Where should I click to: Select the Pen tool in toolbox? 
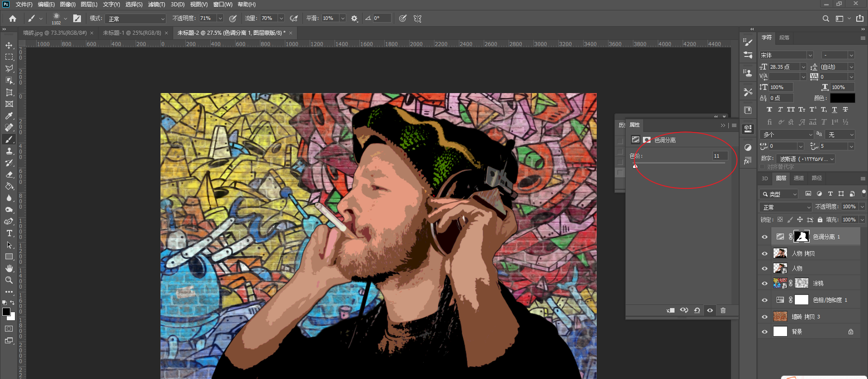9,221
